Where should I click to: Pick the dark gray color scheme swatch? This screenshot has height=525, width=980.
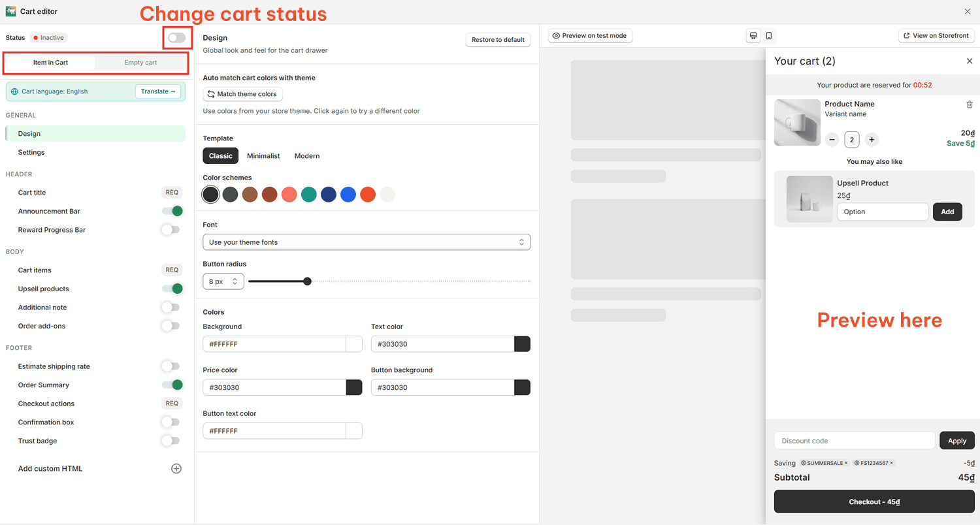[x=230, y=195]
